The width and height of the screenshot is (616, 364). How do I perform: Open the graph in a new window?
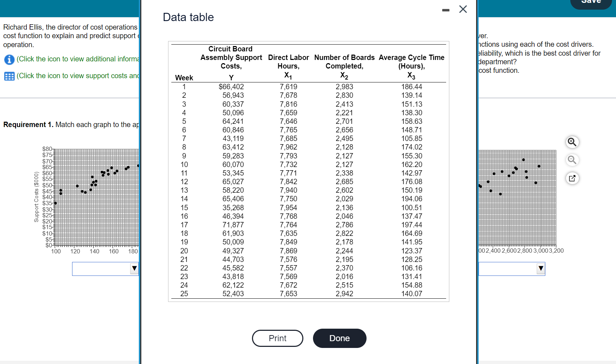coord(572,178)
